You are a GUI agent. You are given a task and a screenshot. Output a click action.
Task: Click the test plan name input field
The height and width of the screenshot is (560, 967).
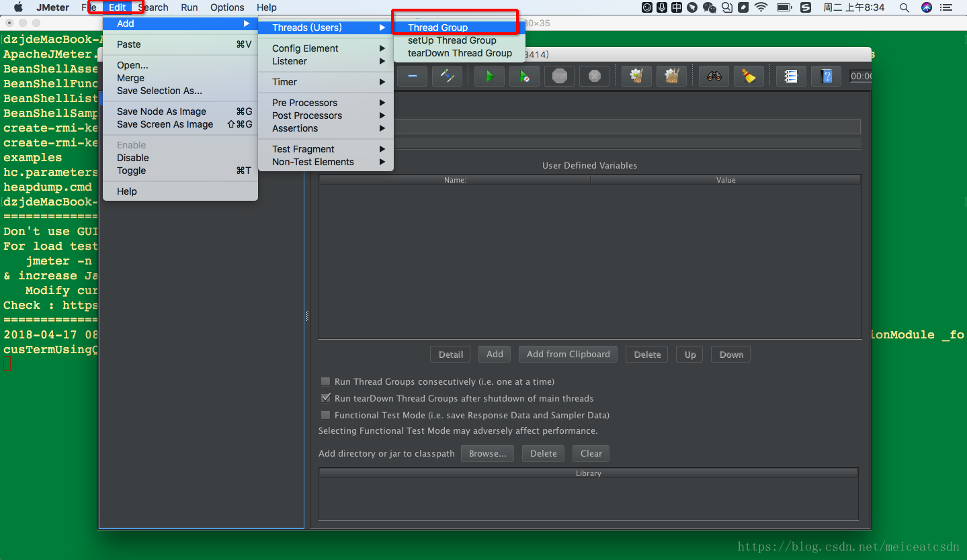coord(626,126)
